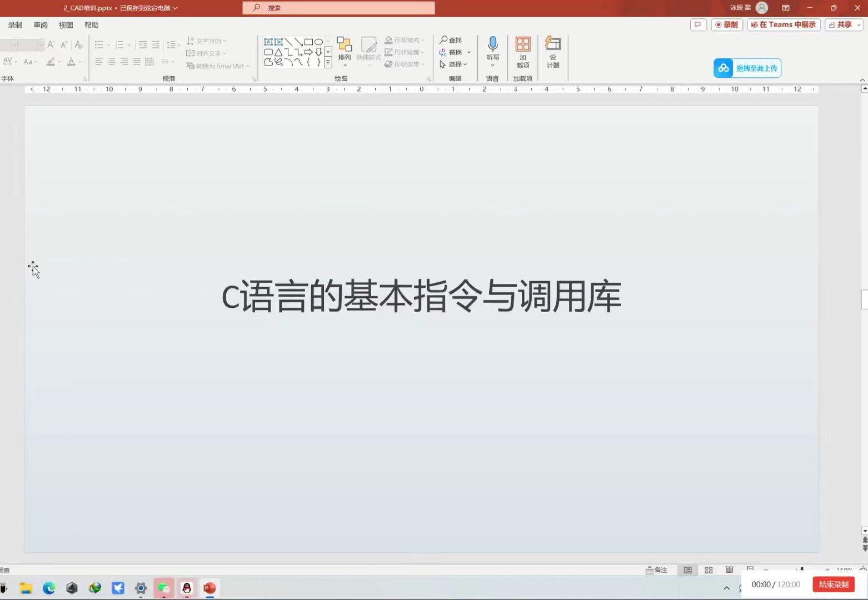Viewport: 868px width, 600px height.
Task: Click the 结束录制 button
Action: tap(833, 584)
